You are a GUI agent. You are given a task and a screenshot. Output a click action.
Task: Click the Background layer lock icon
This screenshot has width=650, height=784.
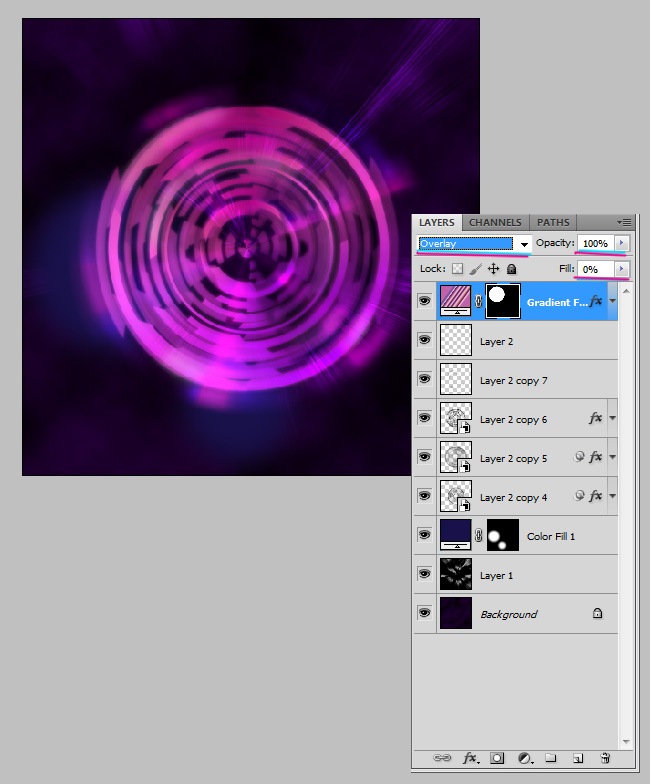tap(597, 614)
